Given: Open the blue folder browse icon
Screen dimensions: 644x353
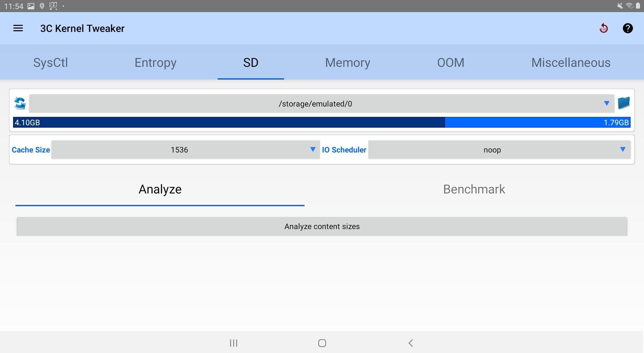Looking at the screenshot, I should click(x=624, y=103).
